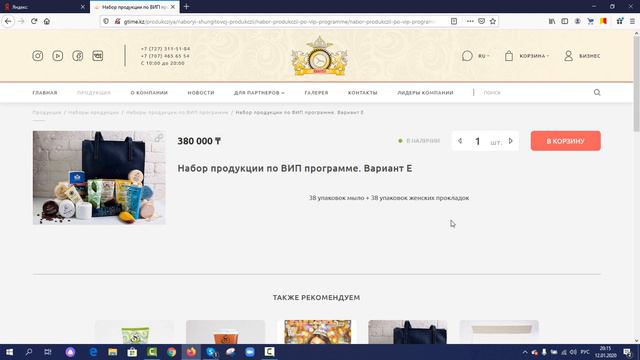
Task: Click the browser forward arrow
Action: tap(21, 21)
